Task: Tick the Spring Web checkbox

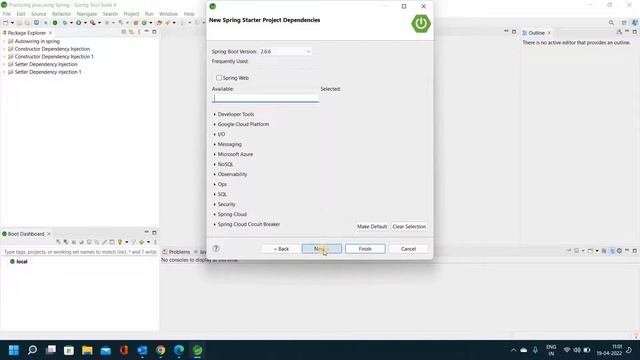Action: (219, 78)
